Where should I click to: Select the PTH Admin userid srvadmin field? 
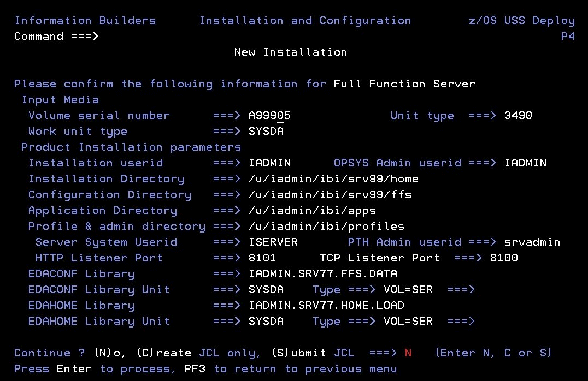pyautogui.click(x=532, y=242)
